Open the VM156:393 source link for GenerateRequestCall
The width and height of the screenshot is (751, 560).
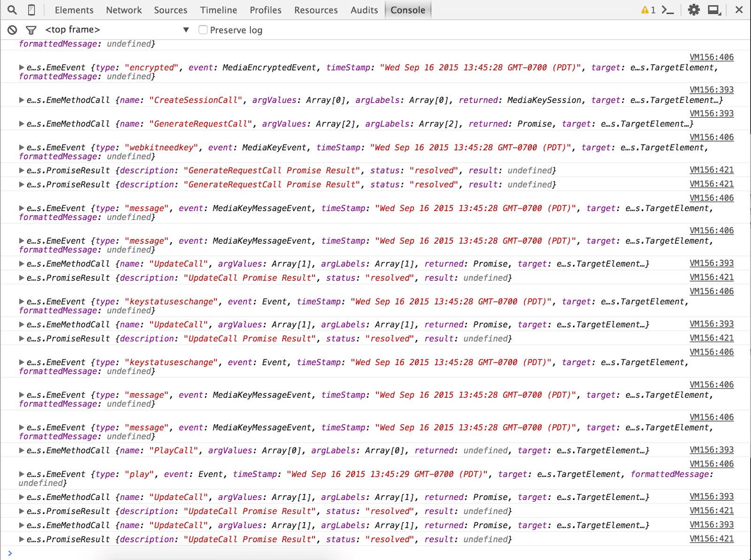[712, 114]
